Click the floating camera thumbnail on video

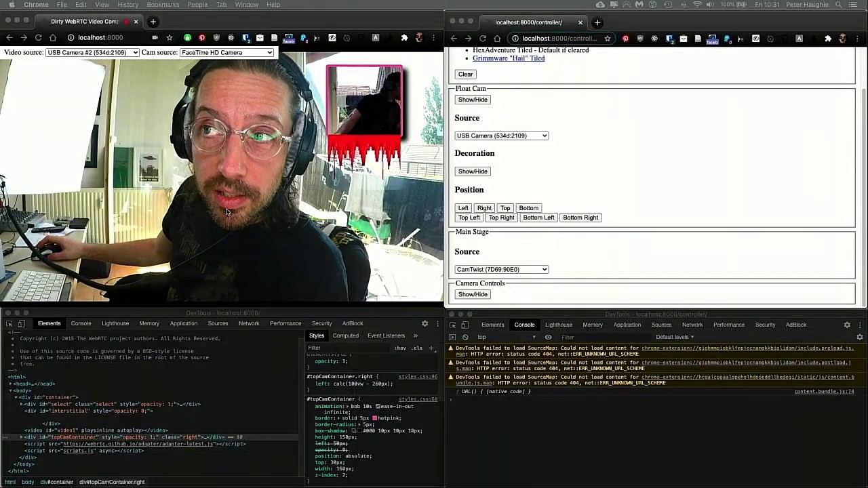coord(365,102)
